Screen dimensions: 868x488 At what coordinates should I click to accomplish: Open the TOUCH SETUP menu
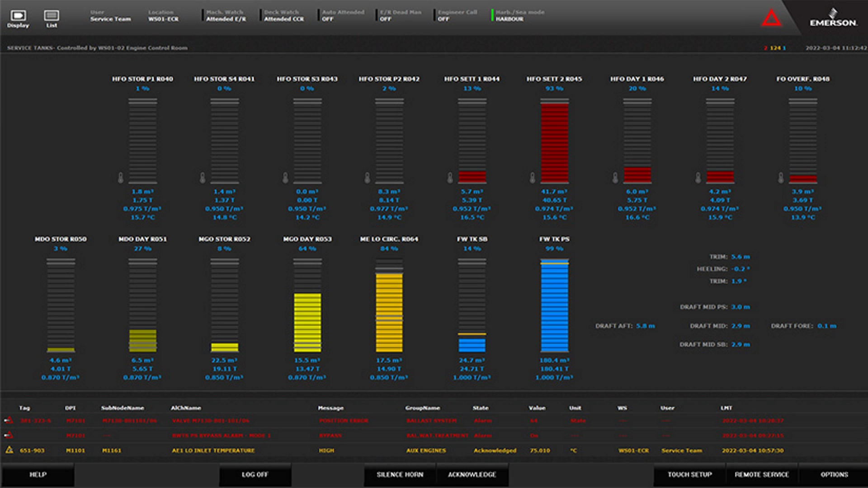click(689, 474)
